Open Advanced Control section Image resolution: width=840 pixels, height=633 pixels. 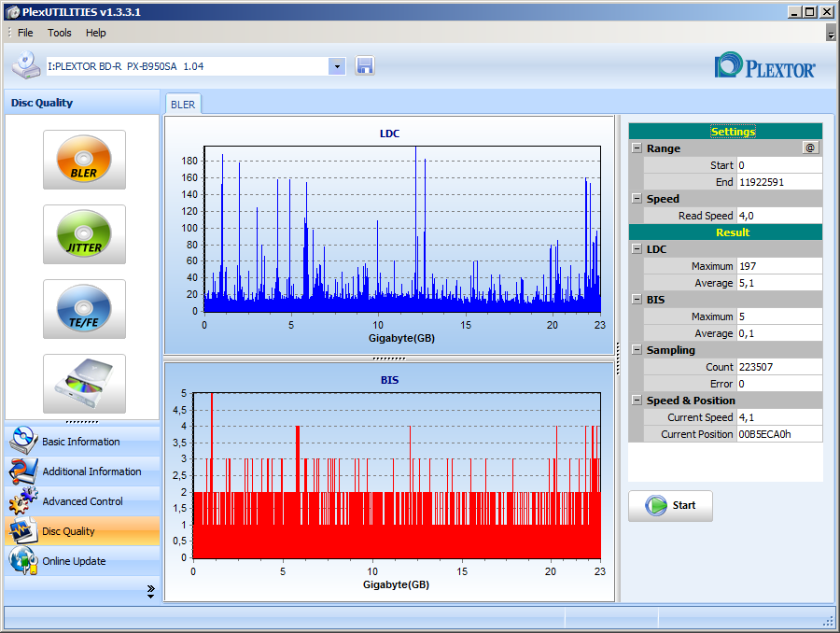pos(82,501)
